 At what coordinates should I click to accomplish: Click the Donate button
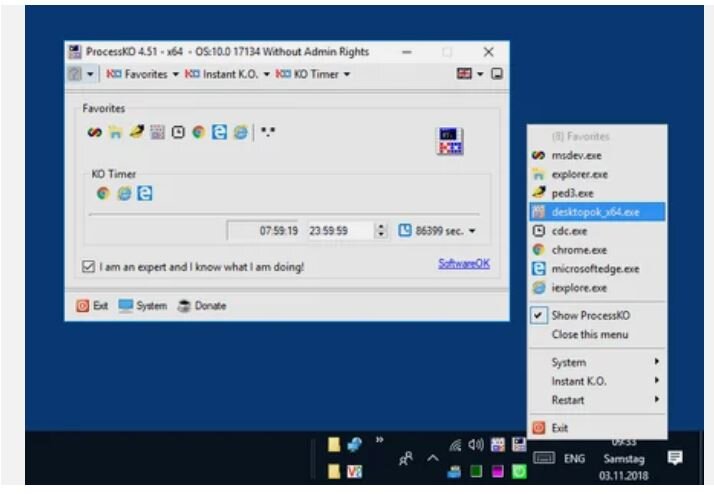coord(202,306)
